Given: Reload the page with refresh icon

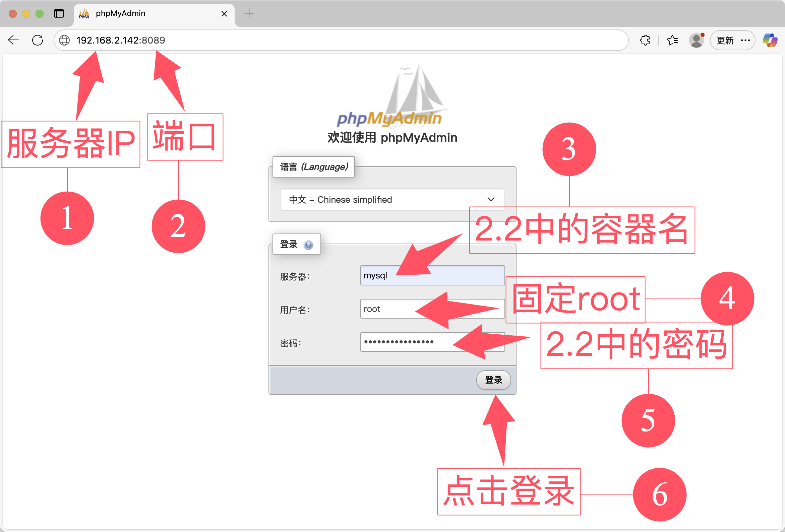Looking at the screenshot, I should point(38,40).
